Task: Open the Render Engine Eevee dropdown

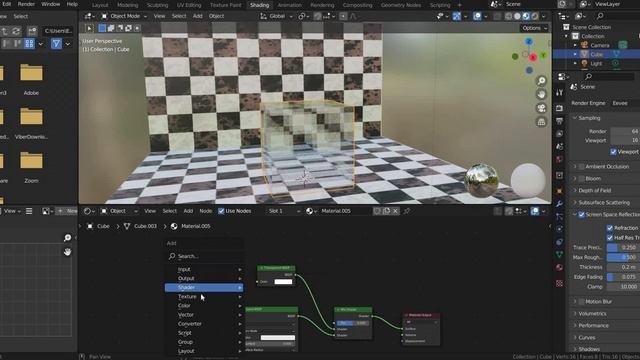Action: [x=623, y=103]
